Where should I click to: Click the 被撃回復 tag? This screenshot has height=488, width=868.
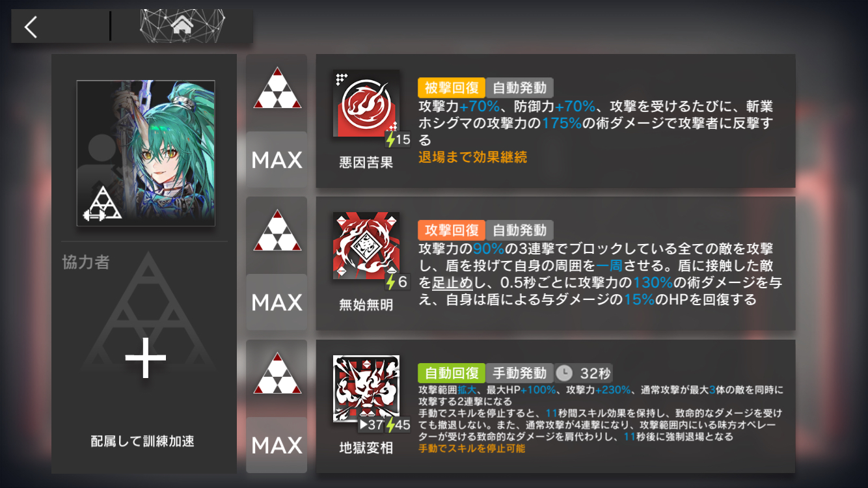pyautogui.click(x=452, y=88)
